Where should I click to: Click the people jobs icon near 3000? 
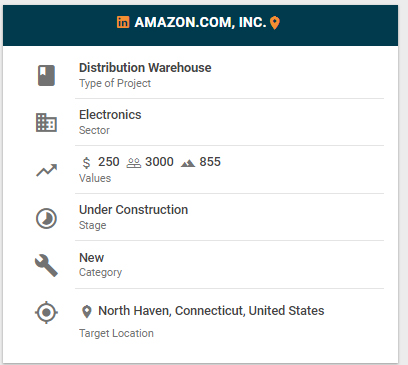click(x=134, y=163)
